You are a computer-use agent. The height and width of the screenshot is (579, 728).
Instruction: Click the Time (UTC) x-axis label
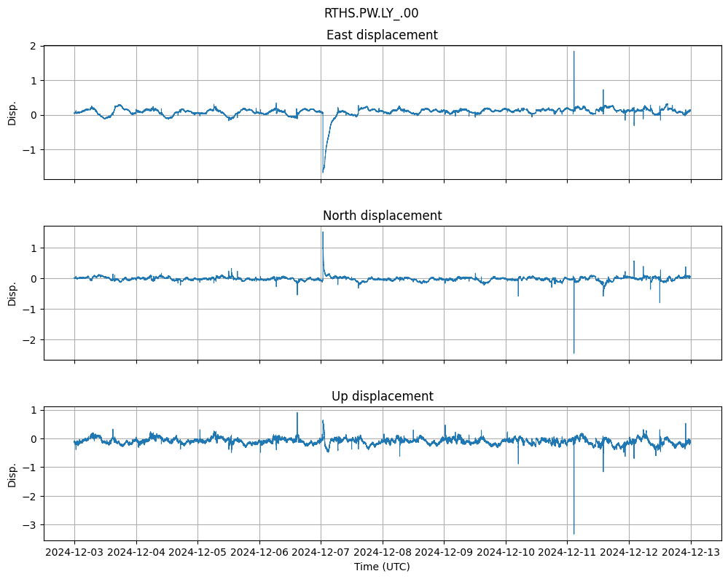click(x=382, y=567)
